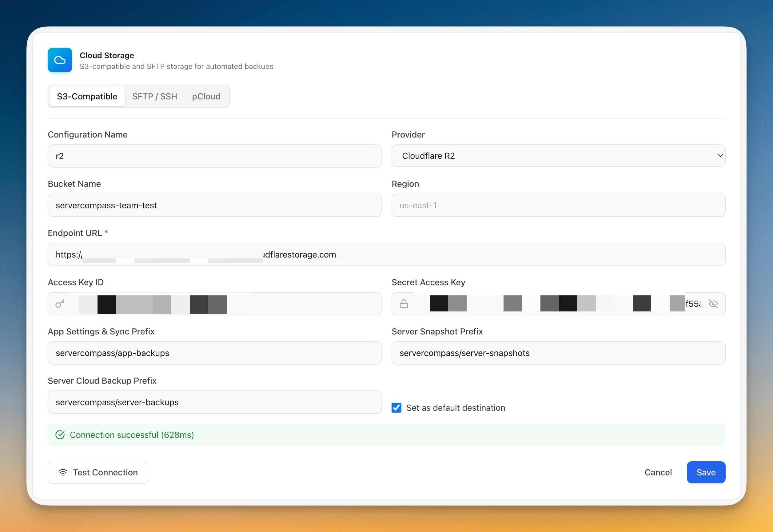Screen dimensions: 773x532
Task: Click the 'Cloud Storage' heading text
Action: point(107,55)
